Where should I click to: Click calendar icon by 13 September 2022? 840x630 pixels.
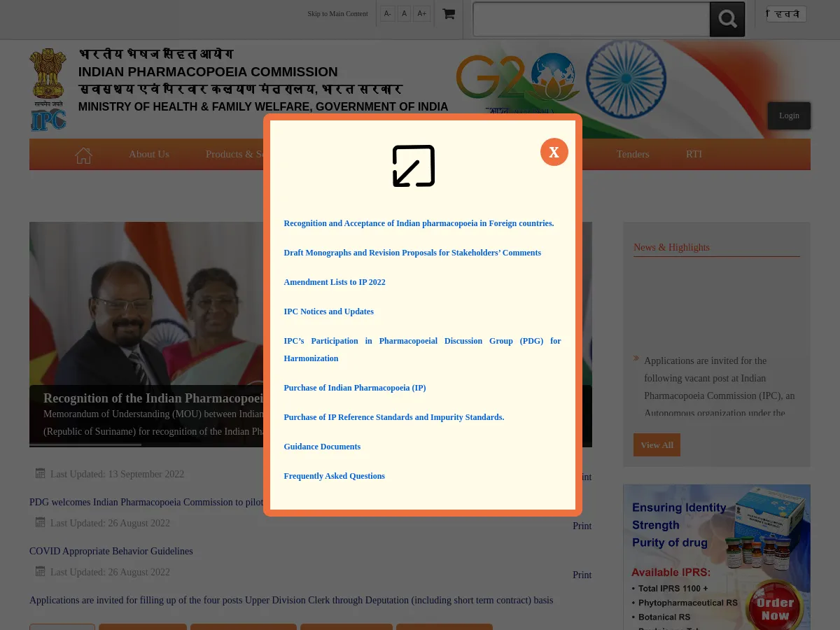pos(41,473)
